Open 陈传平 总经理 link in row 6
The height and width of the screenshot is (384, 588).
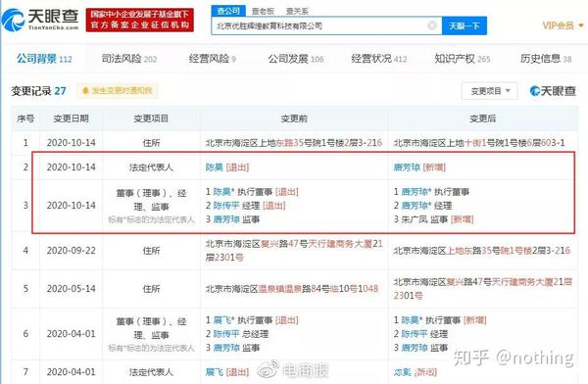[x=226, y=334]
